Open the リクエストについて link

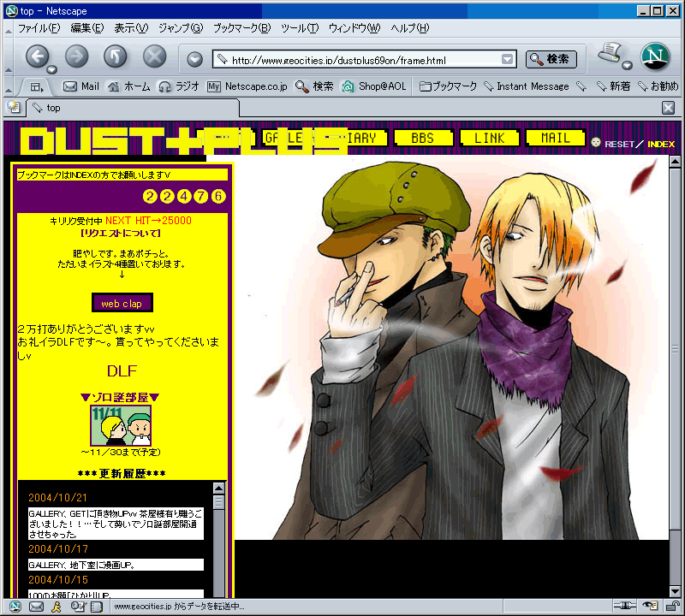coord(121,233)
